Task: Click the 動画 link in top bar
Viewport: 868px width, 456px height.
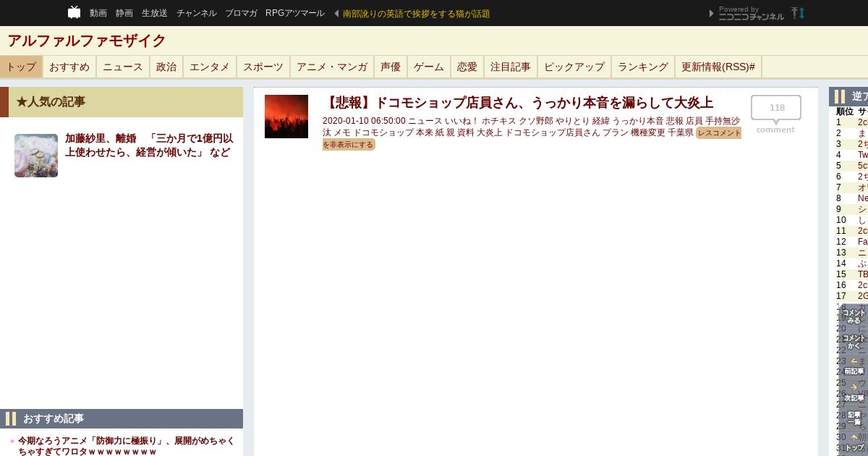Action: 98,13
